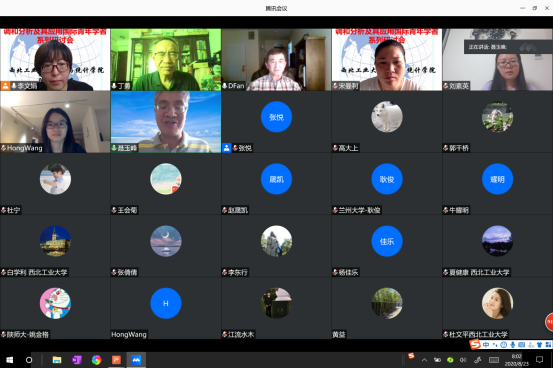The height and width of the screenshot is (369, 553).
Task: Toggle Sogou Chinese/English input mode
Action: [486, 345]
